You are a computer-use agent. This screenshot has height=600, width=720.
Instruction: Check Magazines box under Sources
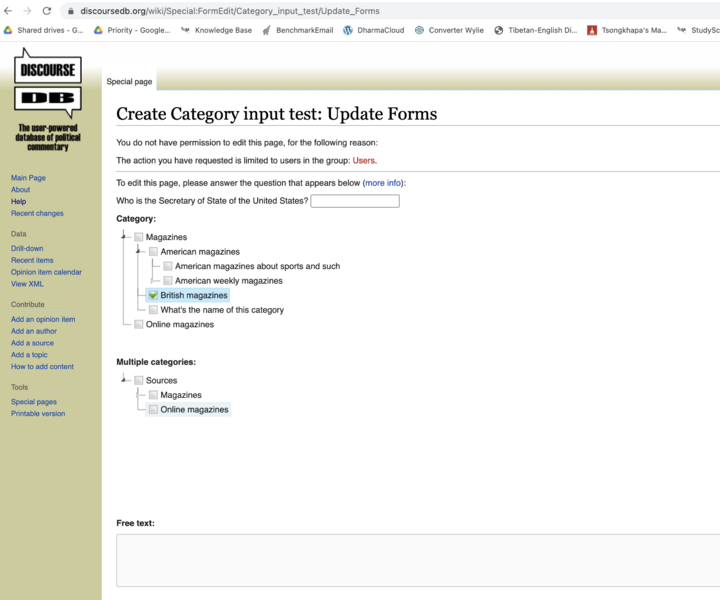coord(153,395)
